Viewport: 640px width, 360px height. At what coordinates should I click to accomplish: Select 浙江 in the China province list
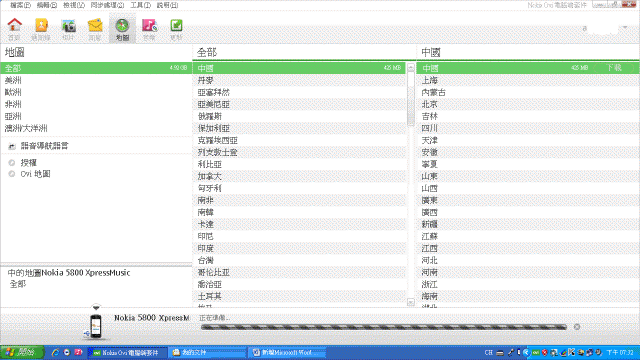click(x=528, y=284)
